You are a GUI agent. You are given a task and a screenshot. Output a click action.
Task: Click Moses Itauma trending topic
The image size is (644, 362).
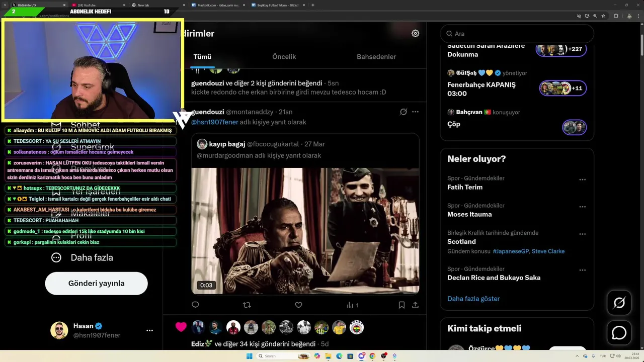(x=469, y=214)
